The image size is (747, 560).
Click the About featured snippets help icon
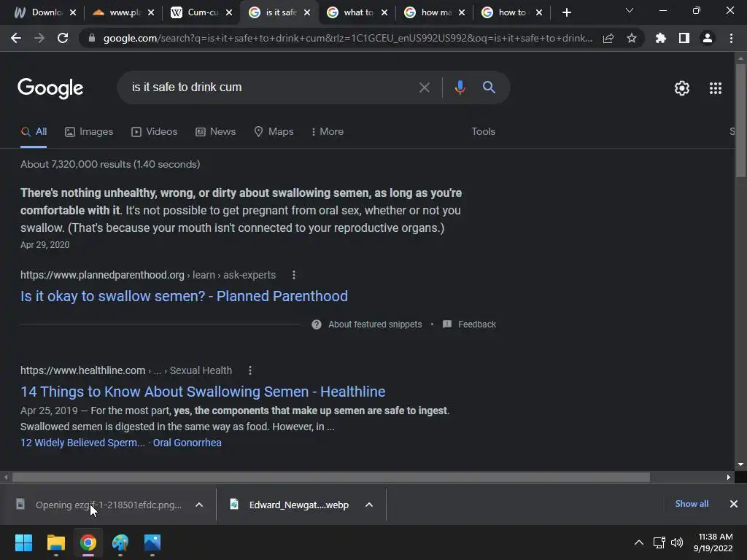[x=317, y=324]
